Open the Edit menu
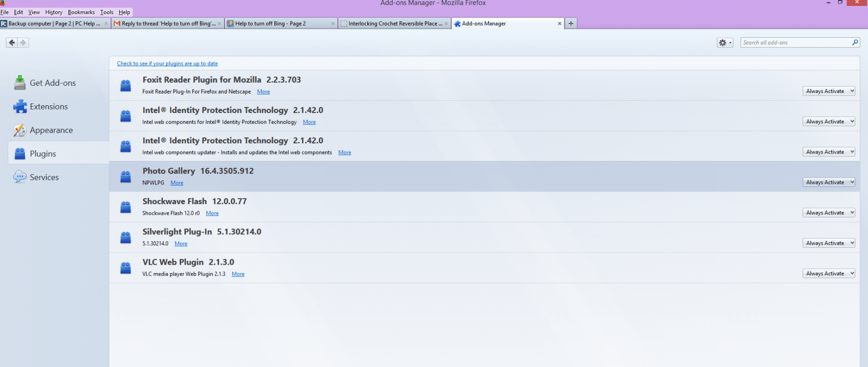 tap(19, 12)
